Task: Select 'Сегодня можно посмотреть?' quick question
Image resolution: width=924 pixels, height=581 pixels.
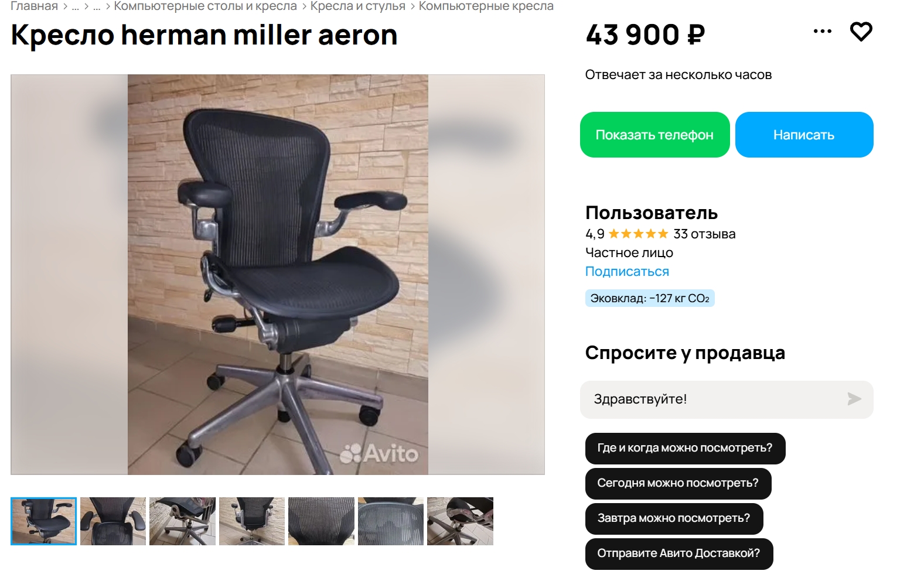Action: tap(678, 483)
